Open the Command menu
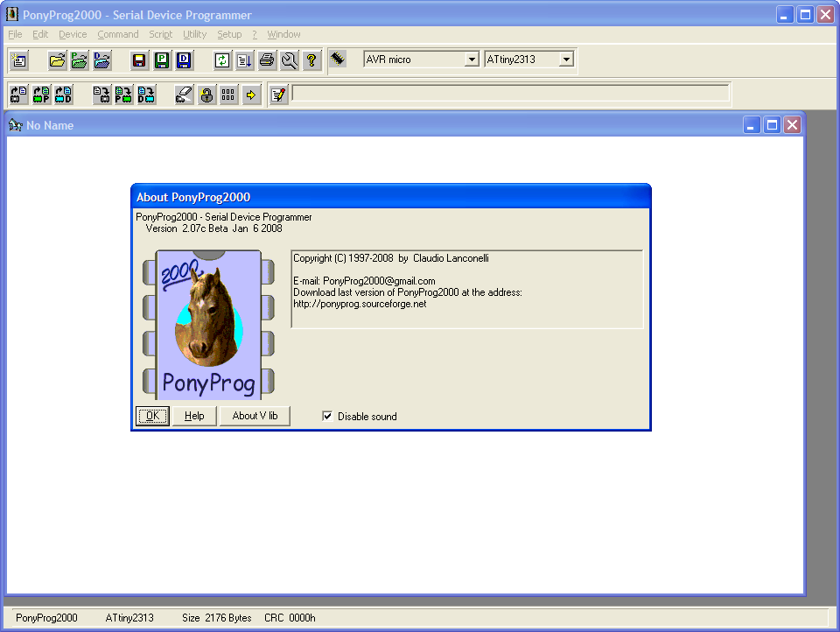840x632 pixels. pos(118,34)
